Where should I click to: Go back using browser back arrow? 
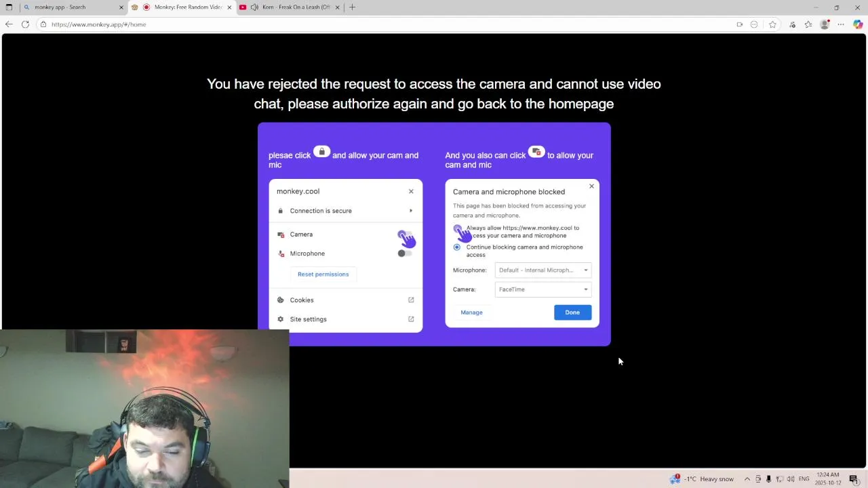(x=9, y=24)
